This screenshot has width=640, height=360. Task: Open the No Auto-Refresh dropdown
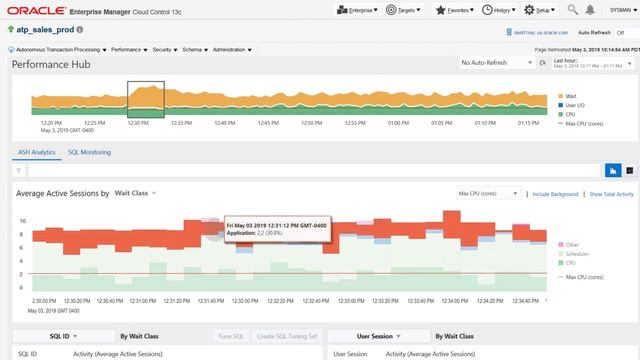click(496, 63)
